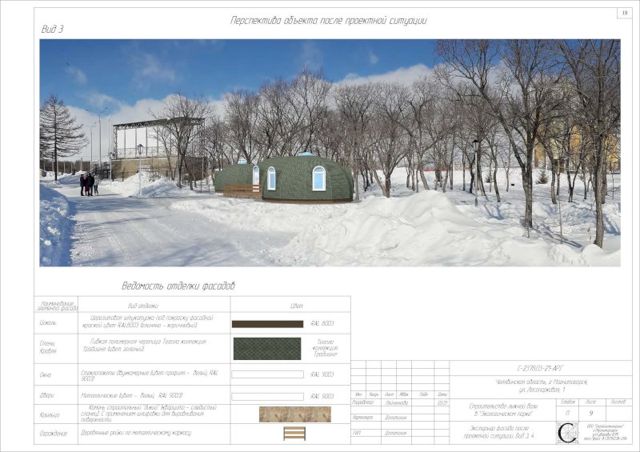Select the white door color swatch
Screen dimensions: 640x452
(x=267, y=396)
